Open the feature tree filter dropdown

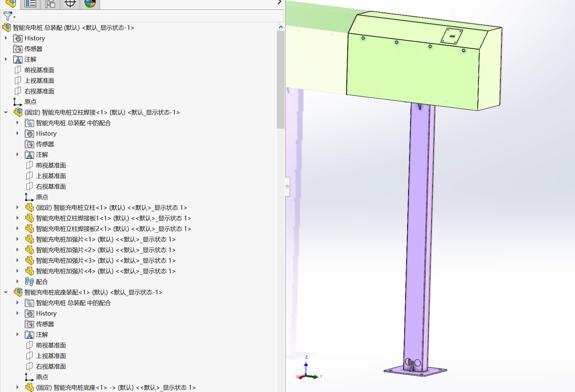point(9,16)
